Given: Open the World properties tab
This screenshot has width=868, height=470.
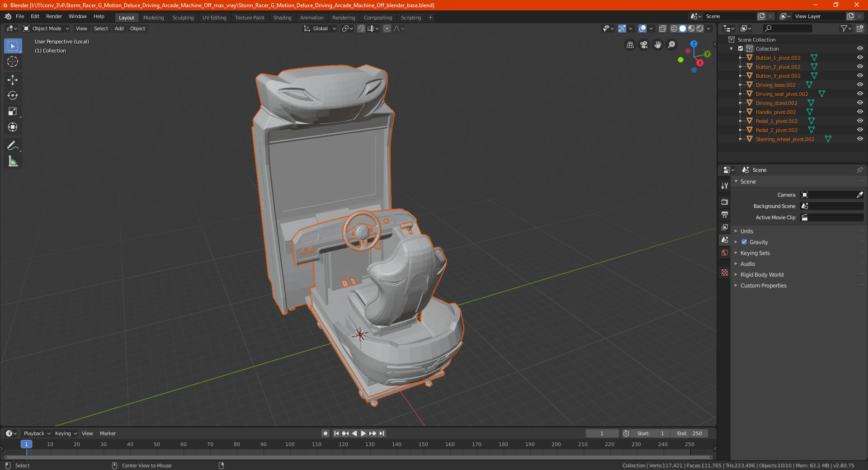Looking at the screenshot, I should tap(725, 253).
